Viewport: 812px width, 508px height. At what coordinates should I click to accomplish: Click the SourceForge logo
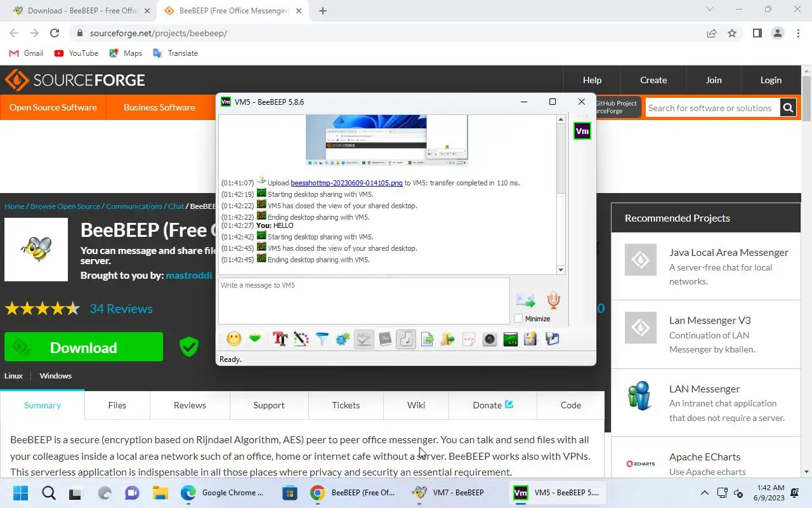pyautogui.click(x=75, y=80)
